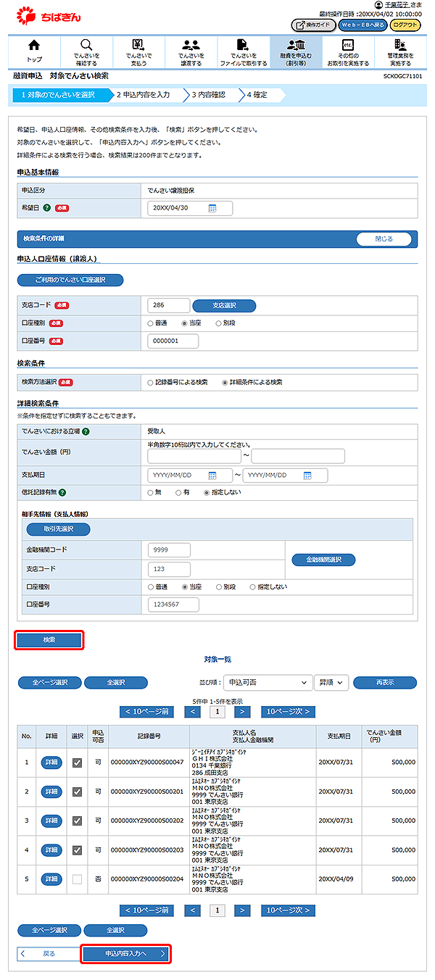Click the 金融機関選択 button
The width and height of the screenshot is (435, 980).
click(323, 560)
